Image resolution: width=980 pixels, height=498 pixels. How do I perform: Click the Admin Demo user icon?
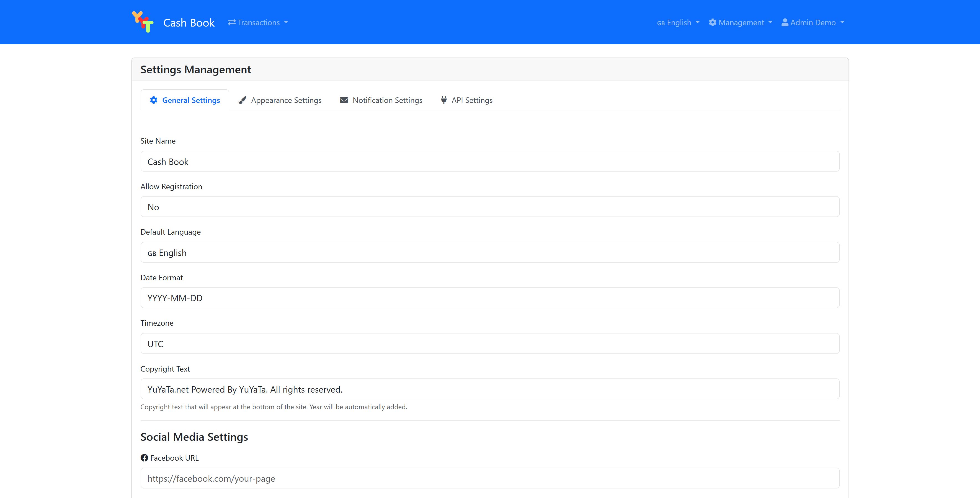point(785,22)
